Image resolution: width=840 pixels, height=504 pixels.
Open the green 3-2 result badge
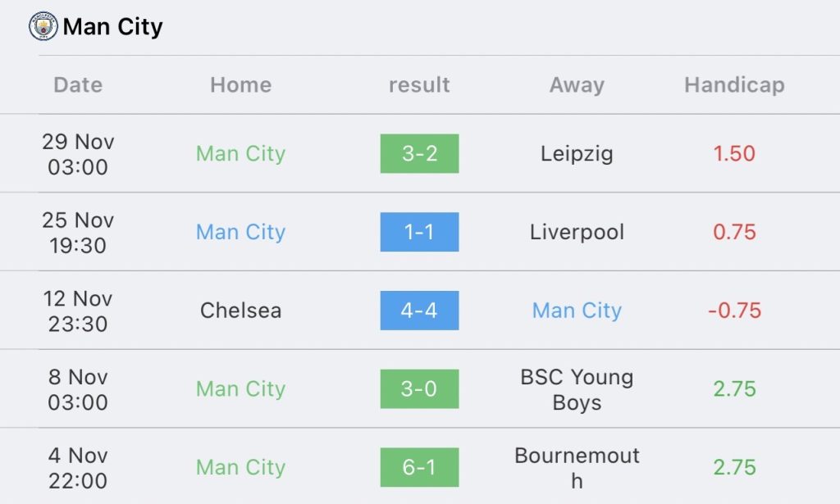pyautogui.click(x=419, y=153)
